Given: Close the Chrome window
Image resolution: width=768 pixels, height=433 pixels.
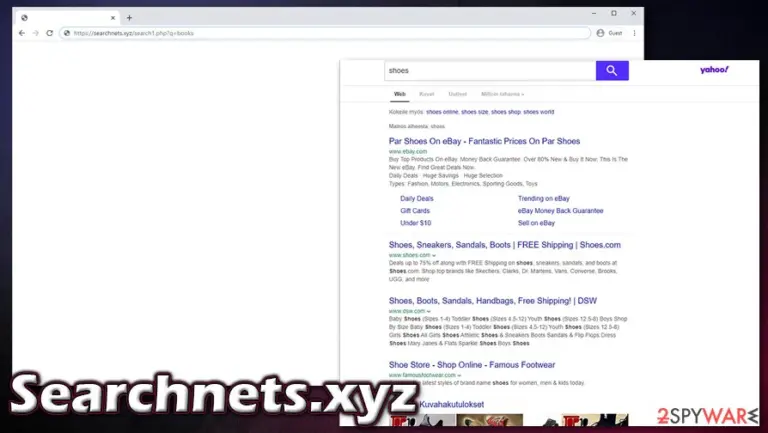Looking at the screenshot, I should (633, 13).
